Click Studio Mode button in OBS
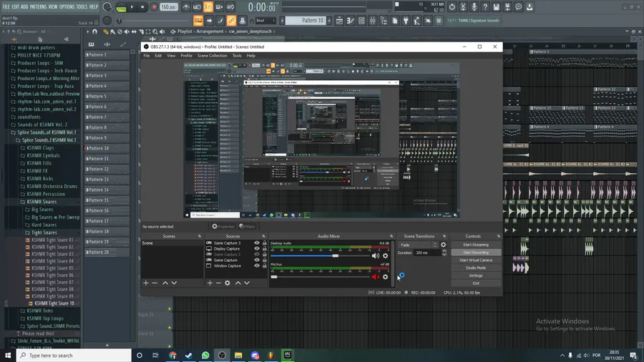Screen dimensions: 644x362 [x=476, y=268]
